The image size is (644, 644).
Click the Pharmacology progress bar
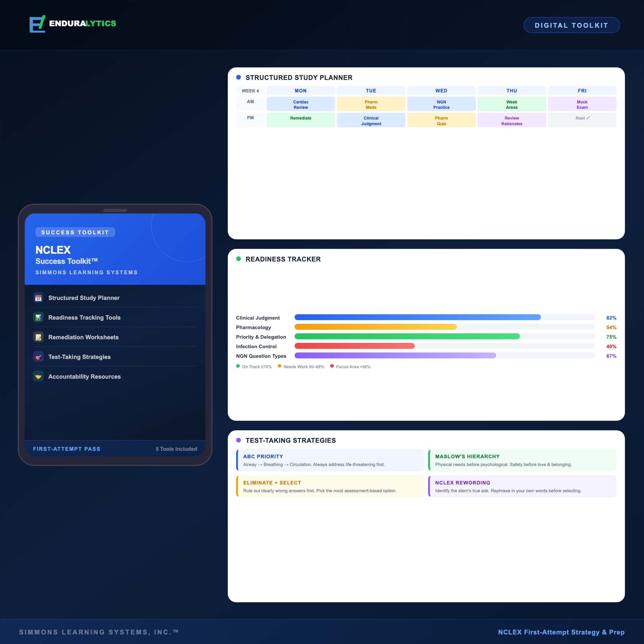pos(445,327)
